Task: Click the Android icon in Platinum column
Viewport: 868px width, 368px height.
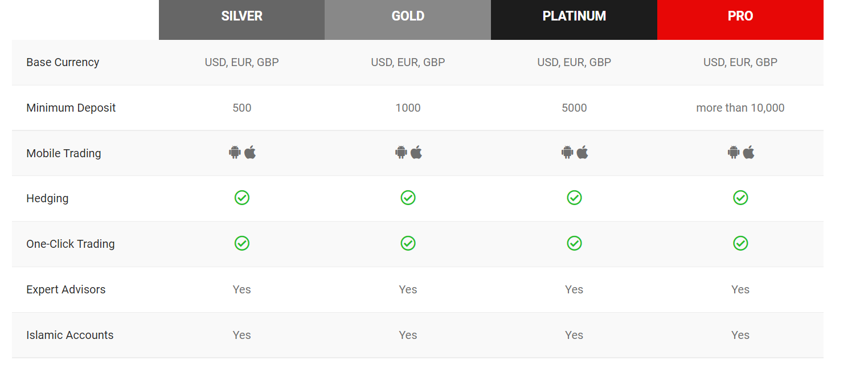Action: (x=567, y=152)
